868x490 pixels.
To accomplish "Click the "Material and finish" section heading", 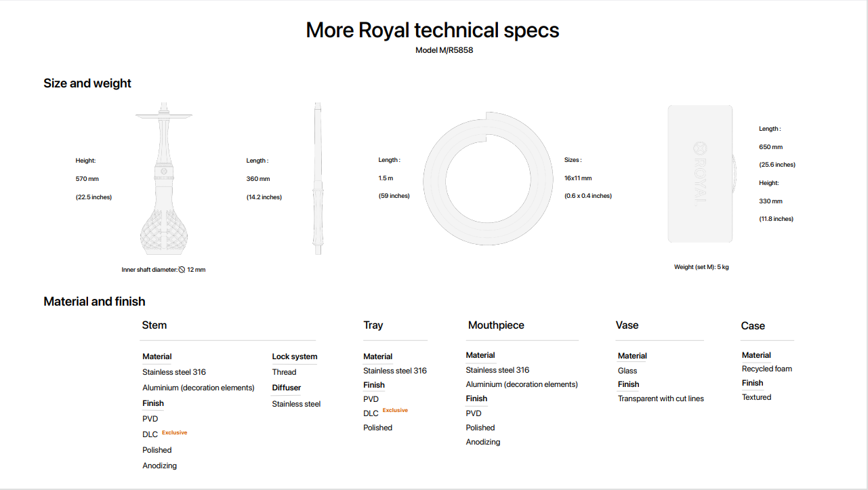I will [94, 302].
